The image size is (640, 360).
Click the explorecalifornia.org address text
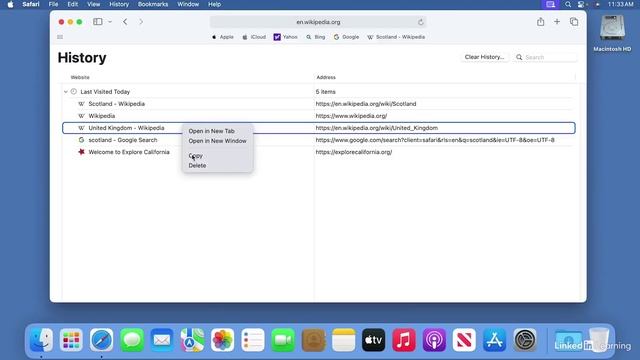(353, 152)
